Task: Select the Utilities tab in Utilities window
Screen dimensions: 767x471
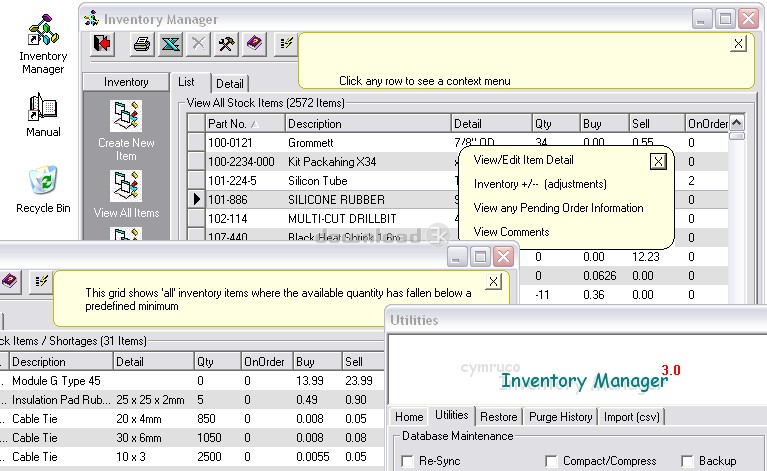Action: 451,415
